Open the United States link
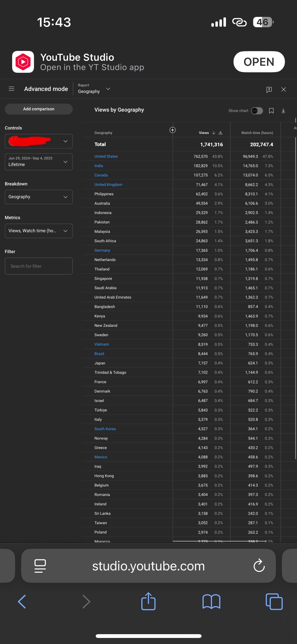Image resolution: width=297 pixels, height=644 pixels. coord(106,156)
